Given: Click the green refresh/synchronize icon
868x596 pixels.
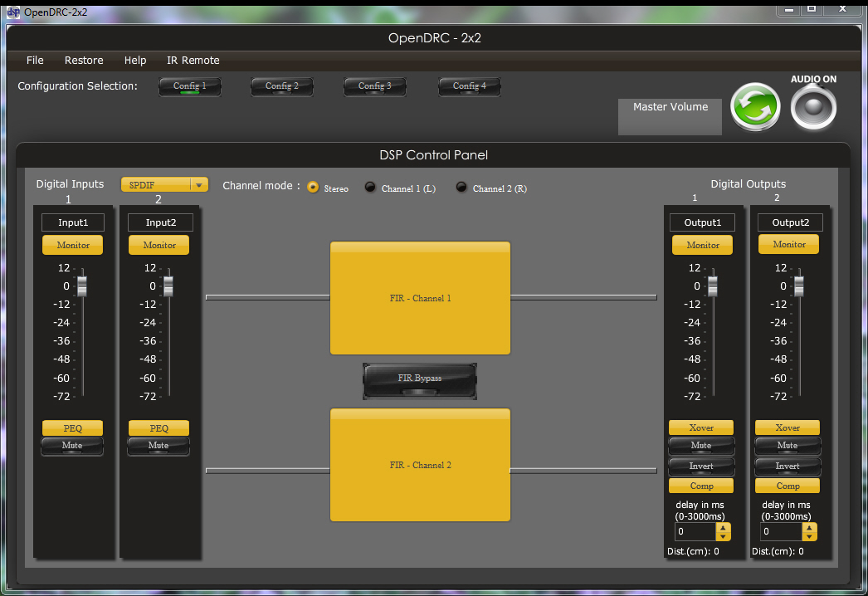Looking at the screenshot, I should 755,108.
